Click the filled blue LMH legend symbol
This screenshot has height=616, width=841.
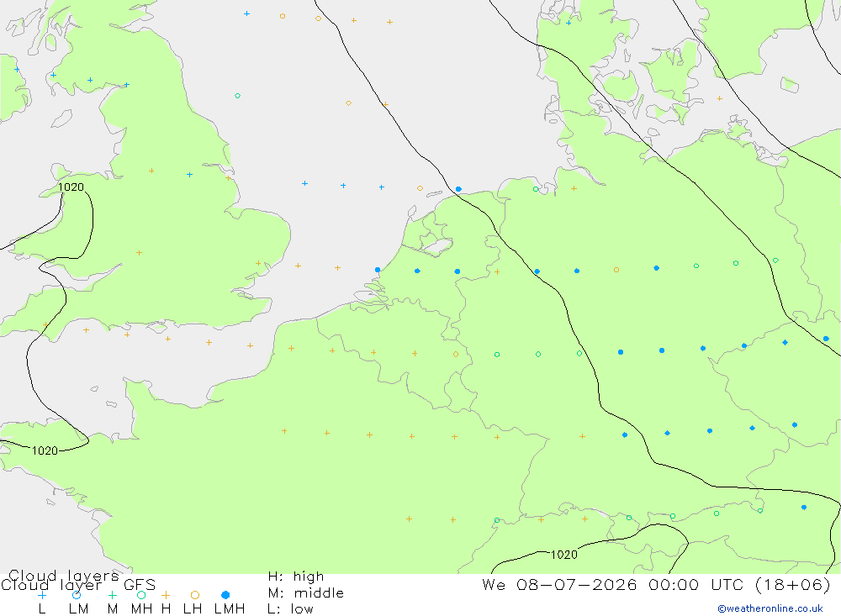click(x=225, y=595)
